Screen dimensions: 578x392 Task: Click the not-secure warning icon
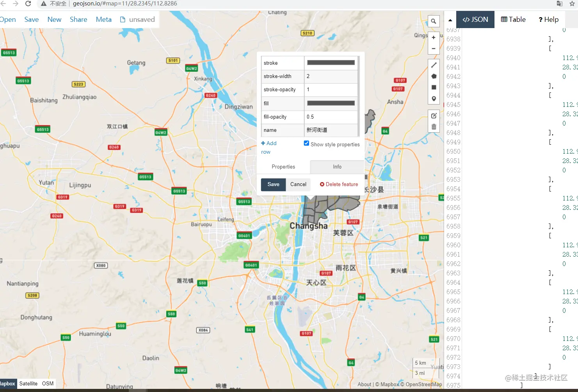click(x=44, y=4)
